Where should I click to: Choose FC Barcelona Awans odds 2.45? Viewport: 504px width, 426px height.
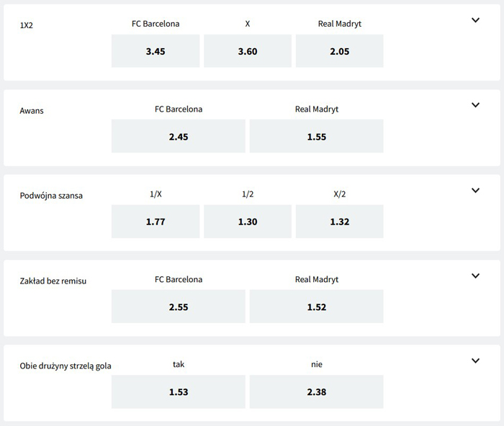(179, 136)
